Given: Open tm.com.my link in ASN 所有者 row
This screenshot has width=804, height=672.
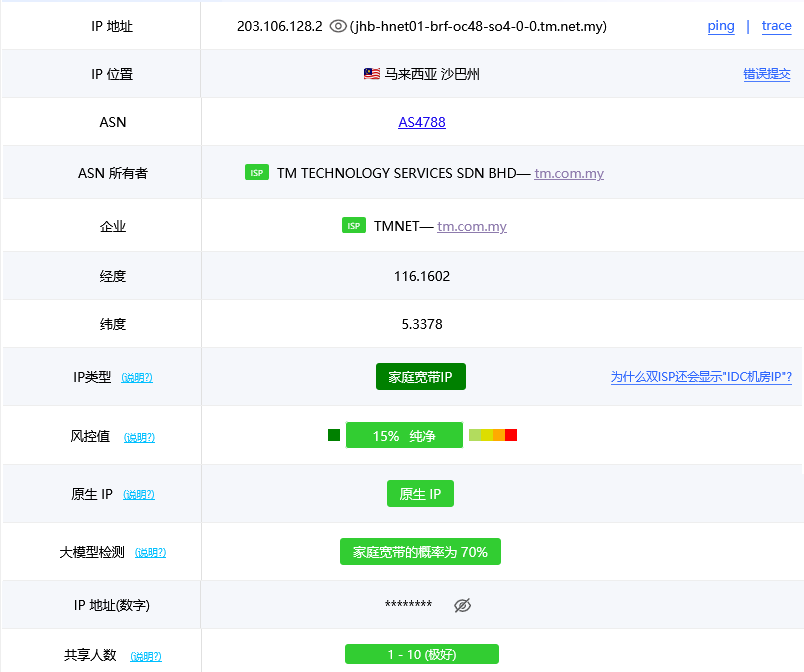Looking at the screenshot, I should tap(569, 173).
